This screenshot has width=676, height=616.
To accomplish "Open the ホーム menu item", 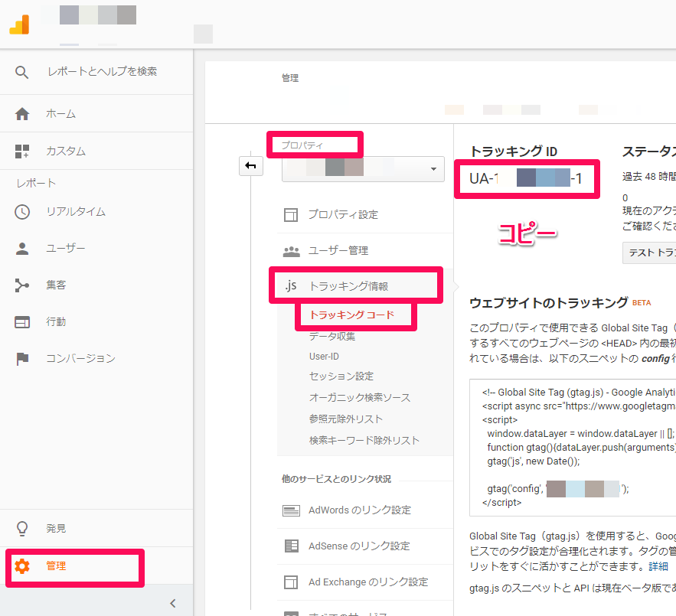I will tap(60, 114).
